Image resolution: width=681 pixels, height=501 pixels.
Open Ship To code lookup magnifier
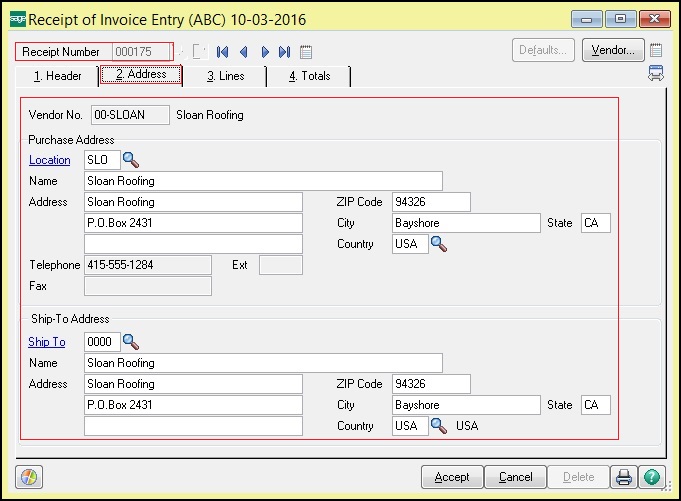tap(132, 342)
